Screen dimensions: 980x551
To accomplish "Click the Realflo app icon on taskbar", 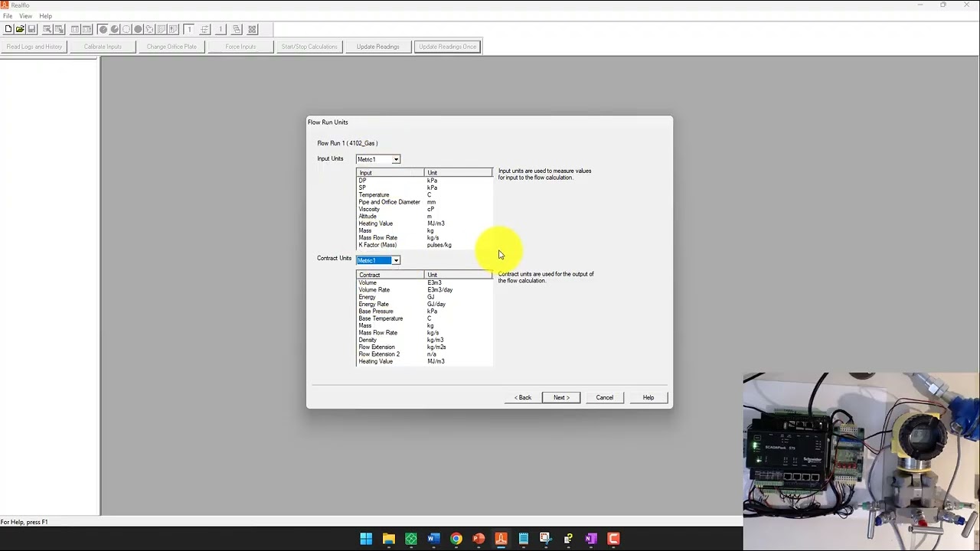I will click(x=501, y=539).
